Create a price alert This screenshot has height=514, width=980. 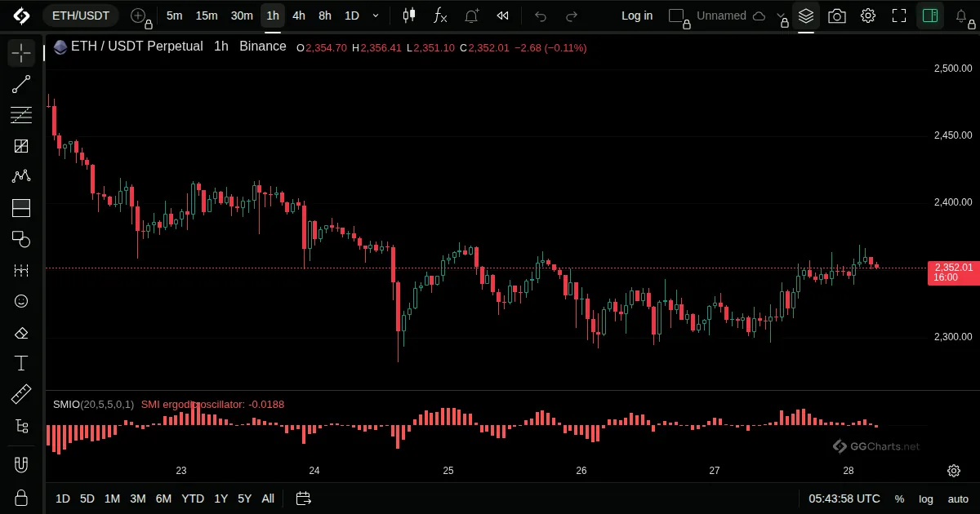[472, 16]
